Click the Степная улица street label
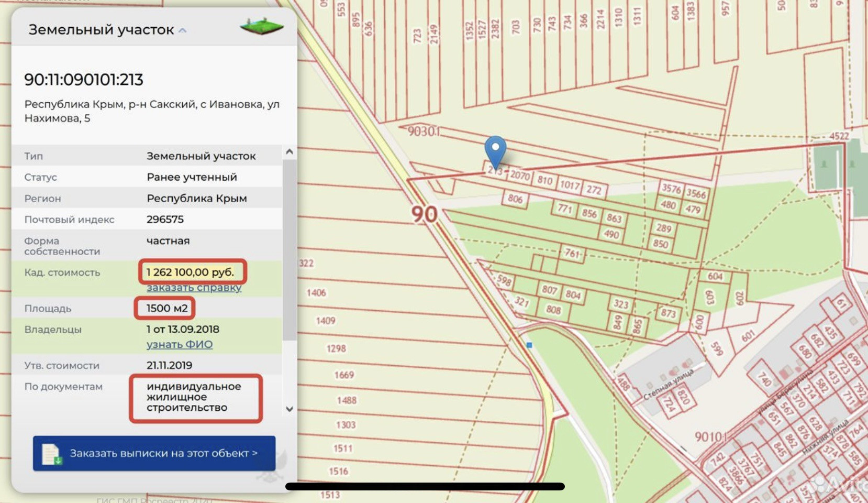The width and height of the screenshot is (868, 503). 668,384
